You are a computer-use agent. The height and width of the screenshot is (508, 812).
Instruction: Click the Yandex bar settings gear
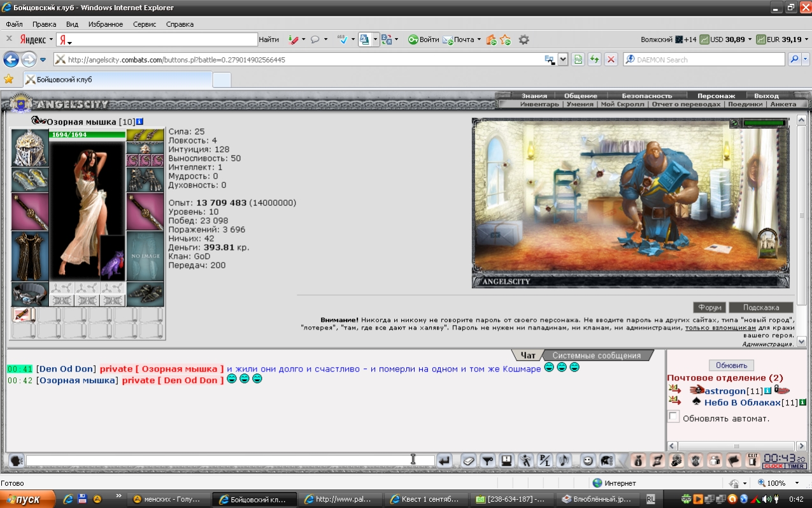524,40
